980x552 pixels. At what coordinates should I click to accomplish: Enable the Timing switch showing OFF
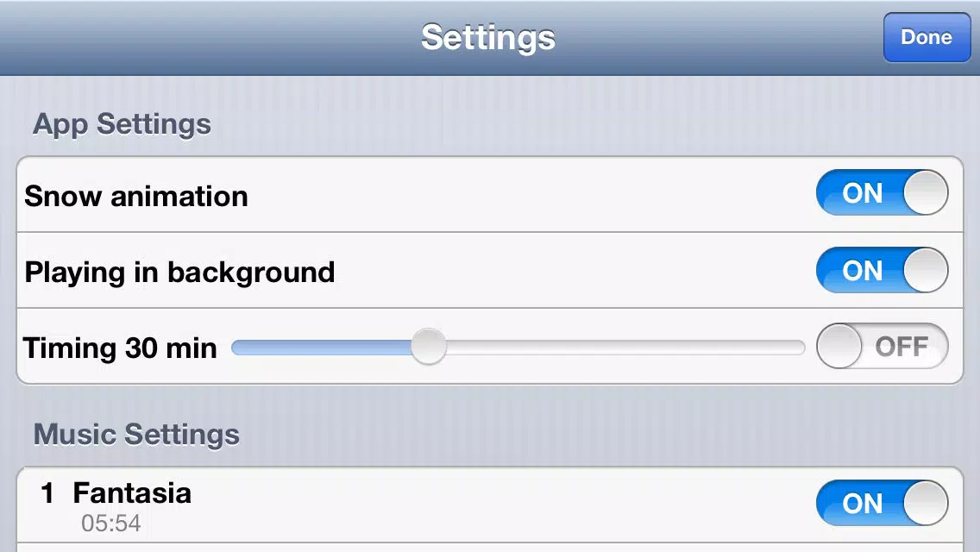tap(882, 346)
